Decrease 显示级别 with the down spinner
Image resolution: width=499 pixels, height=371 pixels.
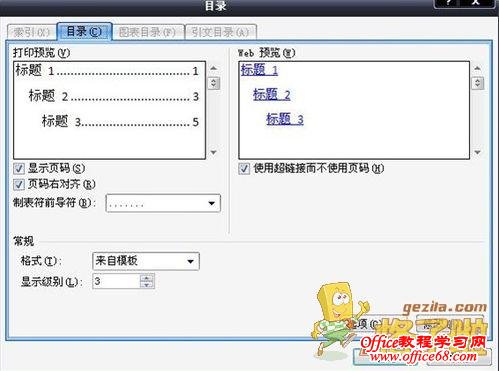pos(147,285)
